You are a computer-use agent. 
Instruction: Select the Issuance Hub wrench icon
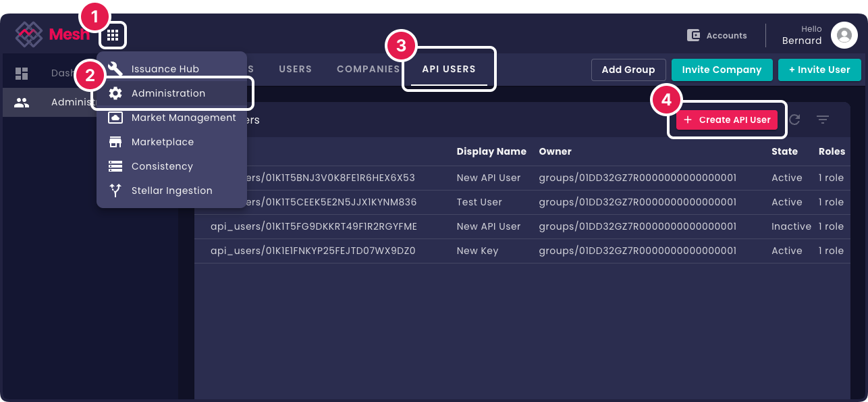tap(113, 68)
